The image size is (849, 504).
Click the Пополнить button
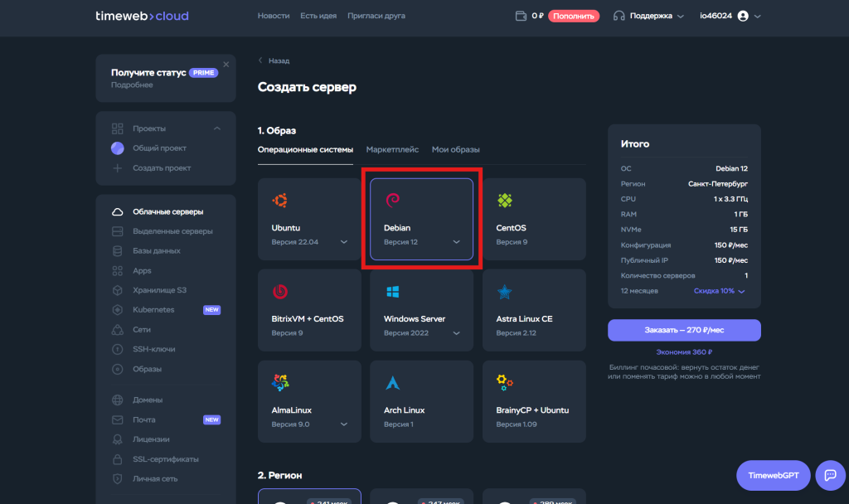pyautogui.click(x=574, y=16)
